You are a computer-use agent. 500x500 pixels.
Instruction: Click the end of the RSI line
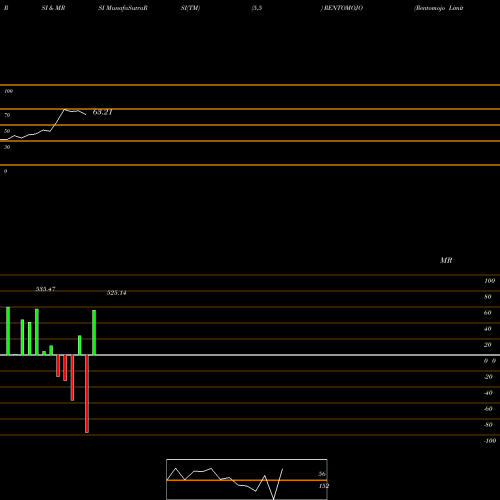click(x=85, y=115)
